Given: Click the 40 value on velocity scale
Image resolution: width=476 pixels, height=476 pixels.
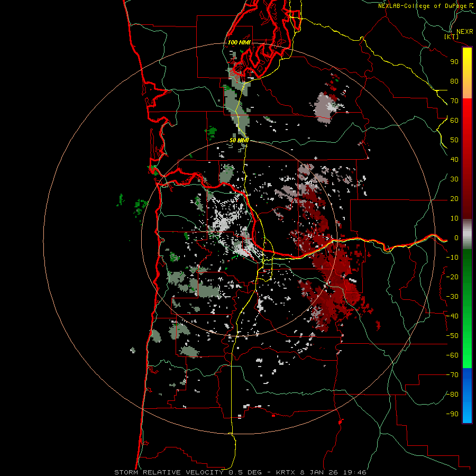Looking at the screenshot, I should coord(454,159).
